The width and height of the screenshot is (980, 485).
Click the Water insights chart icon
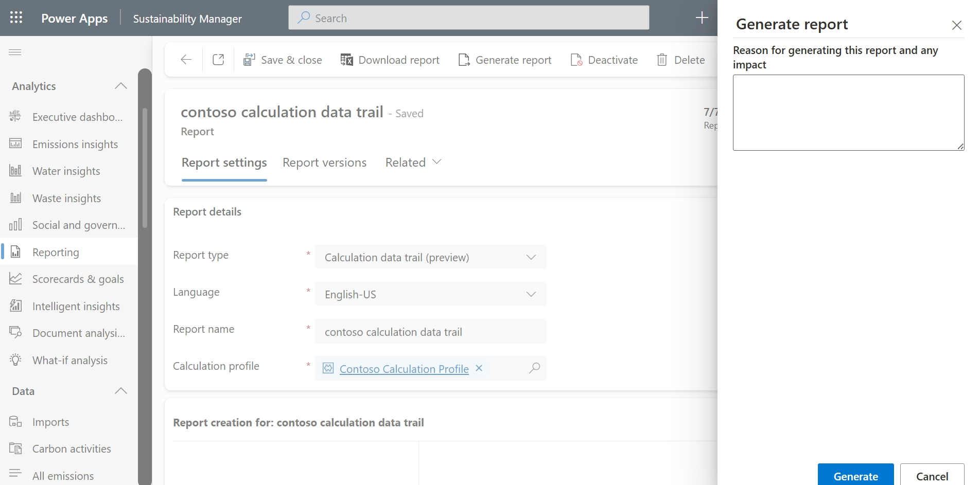tap(15, 170)
